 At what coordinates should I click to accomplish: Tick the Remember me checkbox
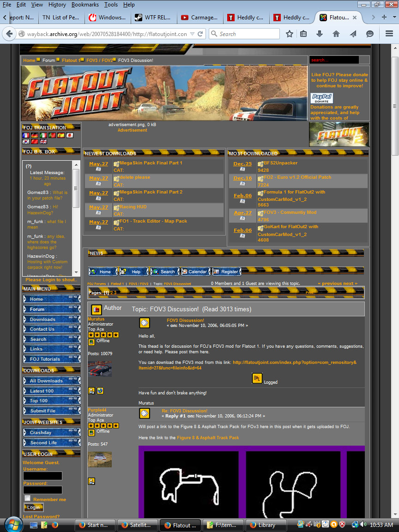(28, 498)
